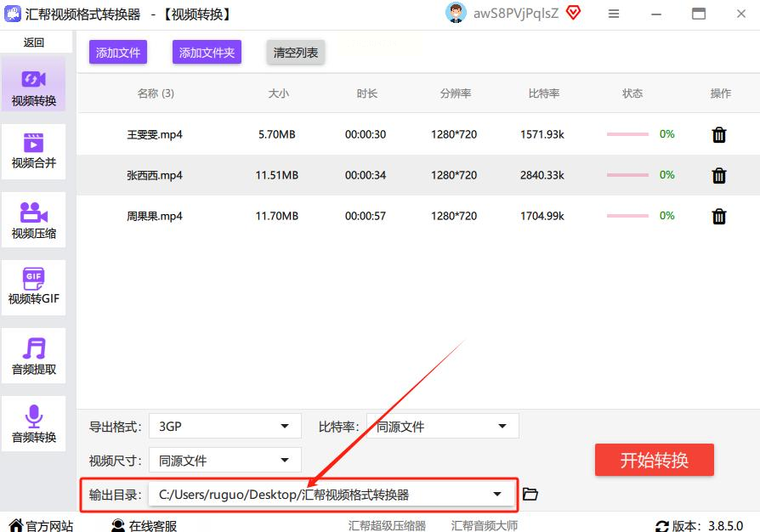Click the 11.51MB size cell
Viewport: 760px width, 532px height.
(277, 175)
